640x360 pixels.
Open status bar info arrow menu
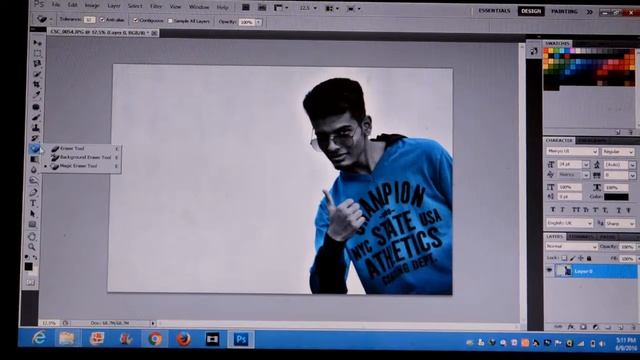(153, 323)
